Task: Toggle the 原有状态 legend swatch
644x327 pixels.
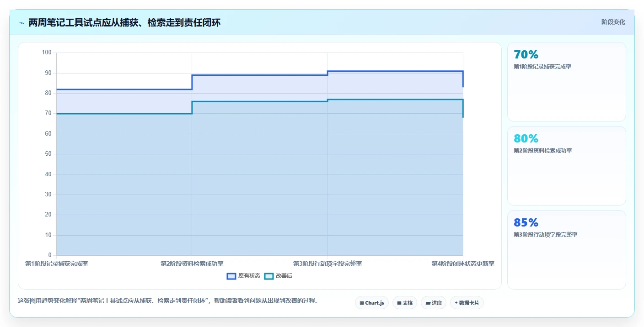Action: point(231,276)
